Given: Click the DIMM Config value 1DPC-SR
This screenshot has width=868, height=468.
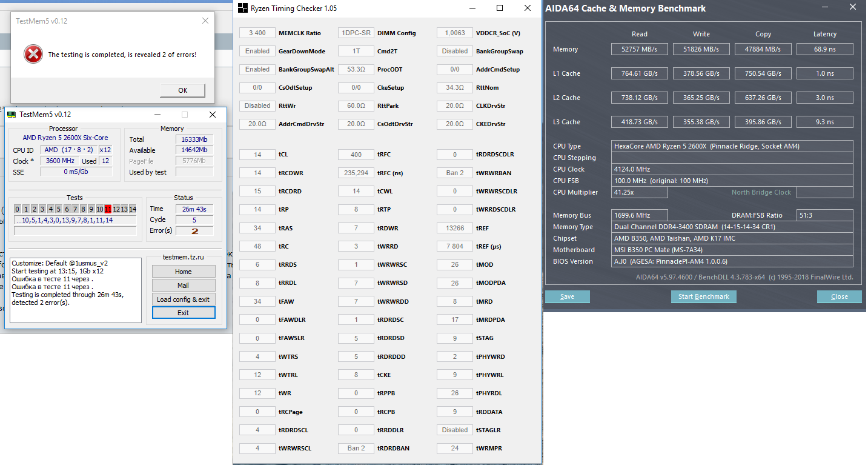Looking at the screenshot, I should point(356,33).
